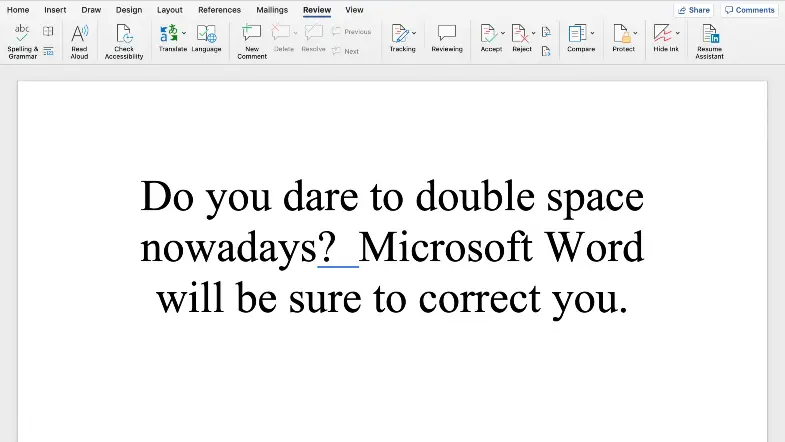Click the Compare documents icon

(x=577, y=34)
